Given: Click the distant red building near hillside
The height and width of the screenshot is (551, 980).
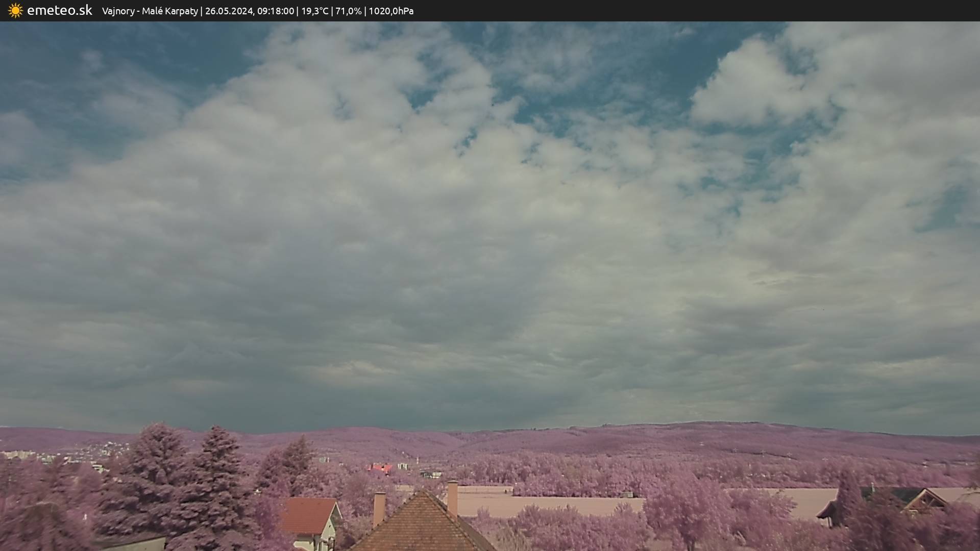Looking at the screenshot, I should pos(381,468).
